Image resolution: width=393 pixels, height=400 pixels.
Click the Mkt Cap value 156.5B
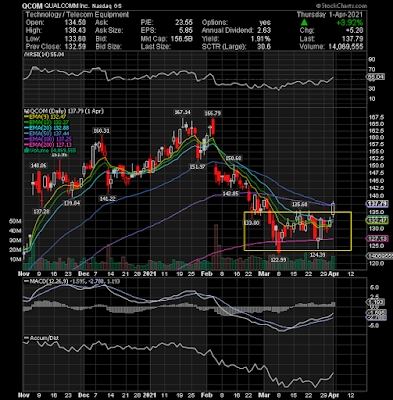pyautogui.click(x=182, y=38)
